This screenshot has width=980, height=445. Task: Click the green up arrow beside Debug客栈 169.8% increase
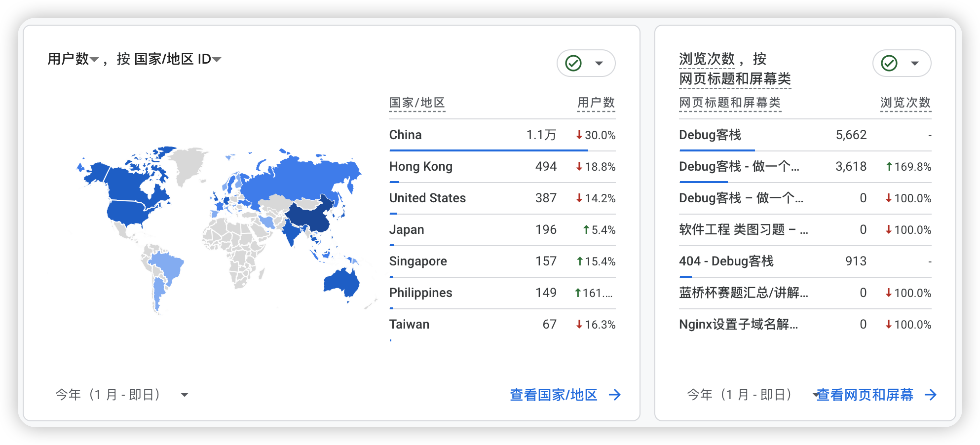[x=888, y=167]
